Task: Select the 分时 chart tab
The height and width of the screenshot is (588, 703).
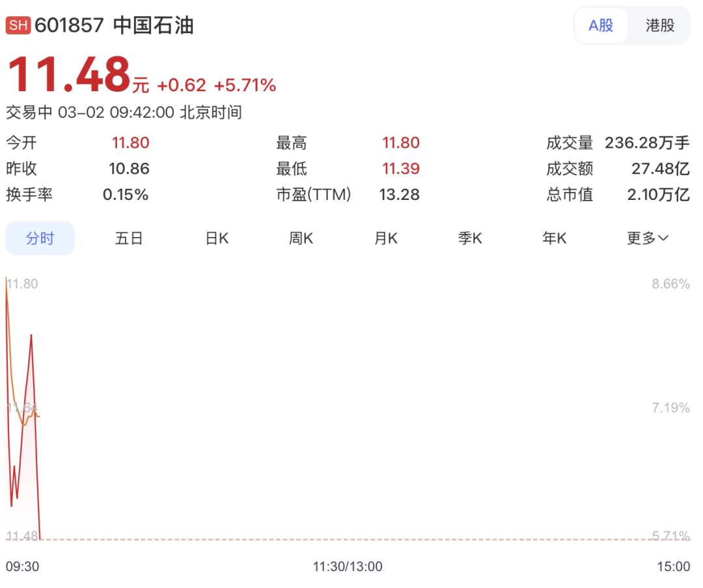Action: click(40, 238)
